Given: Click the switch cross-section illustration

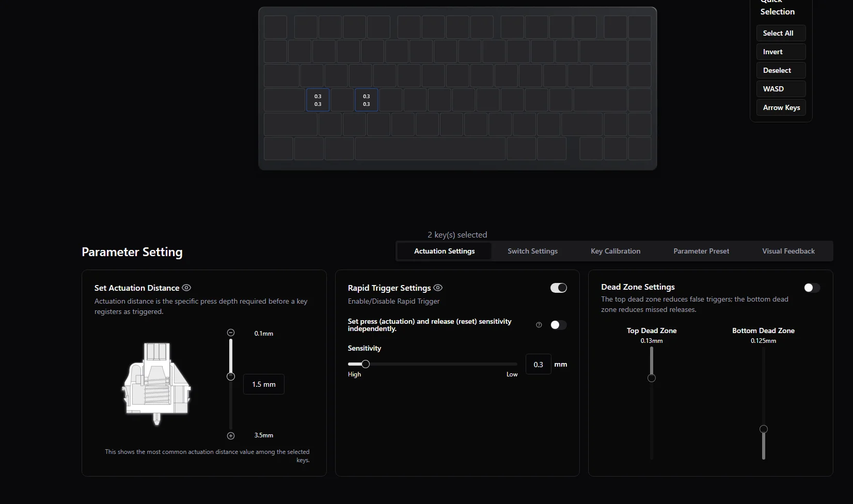Looking at the screenshot, I should (x=156, y=384).
